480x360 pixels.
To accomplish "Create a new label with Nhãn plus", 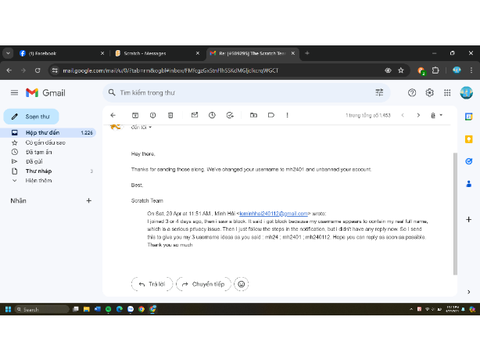I will 89,201.
